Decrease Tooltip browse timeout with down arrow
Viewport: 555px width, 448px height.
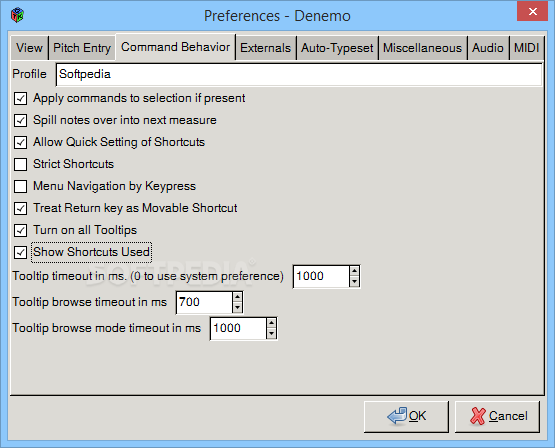click(237, 308)
